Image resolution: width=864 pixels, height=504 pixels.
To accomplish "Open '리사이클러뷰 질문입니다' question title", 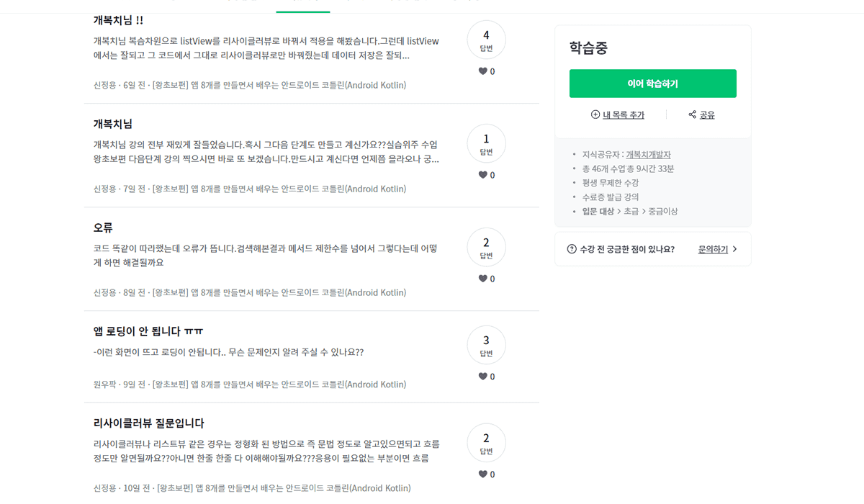I will point(148,423).
